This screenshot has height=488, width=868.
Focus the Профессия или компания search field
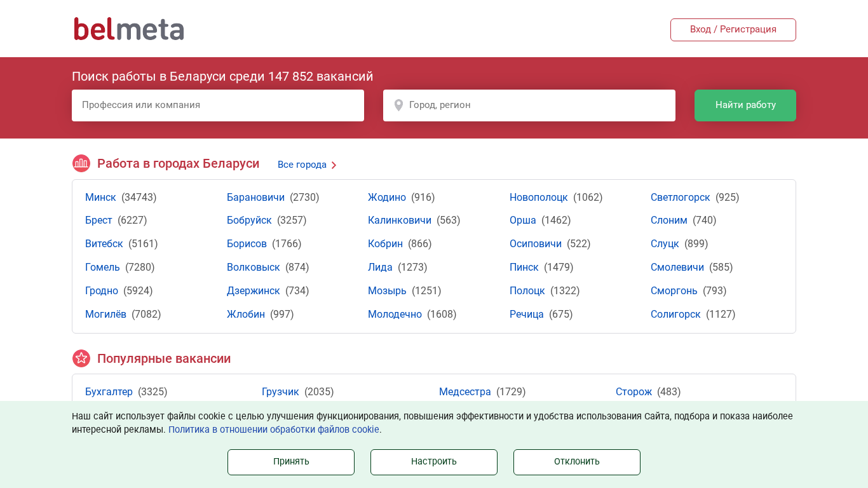218,105
